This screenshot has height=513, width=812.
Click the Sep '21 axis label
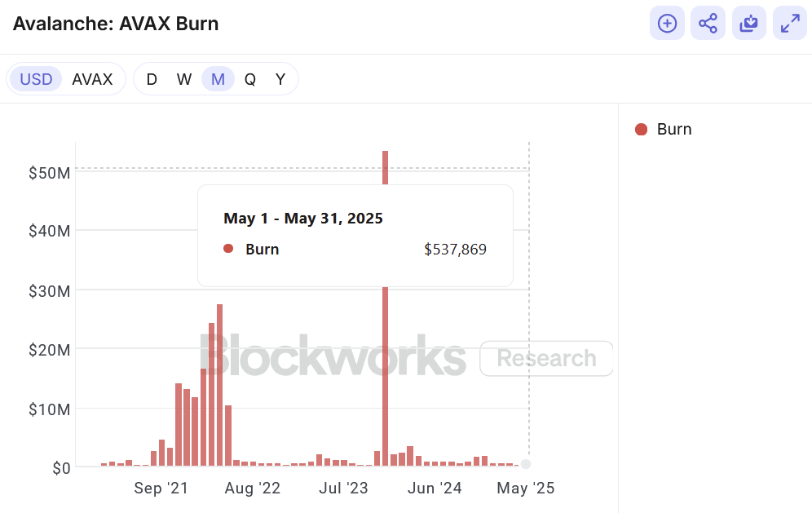coord(161,489)
